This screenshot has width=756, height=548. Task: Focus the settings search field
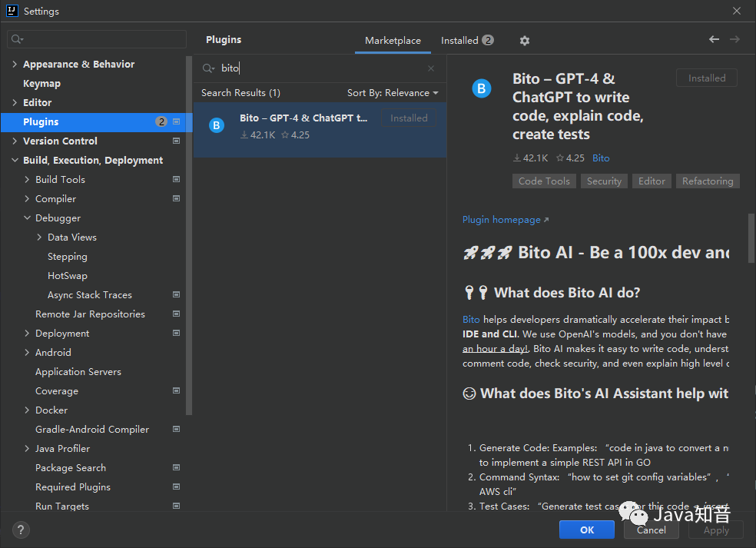coord(97,39)
